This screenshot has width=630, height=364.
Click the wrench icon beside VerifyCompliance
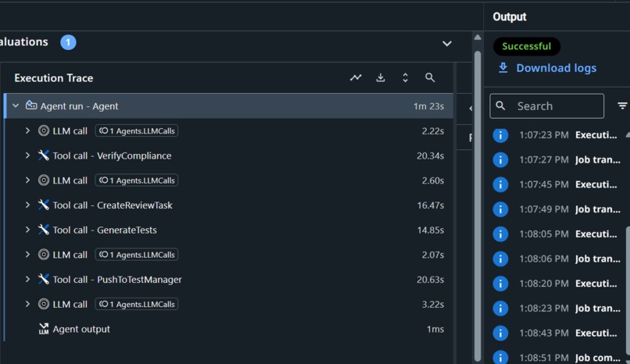(44, 155)
